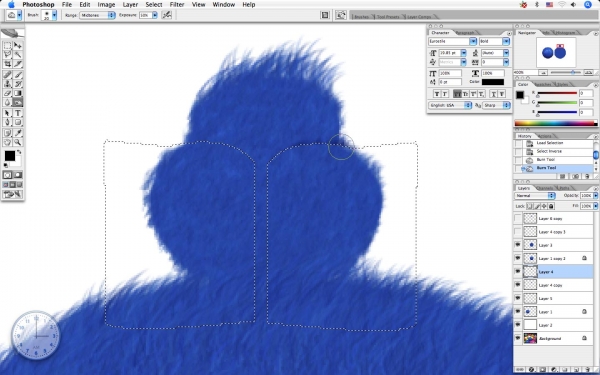Click the Select Inverse history state
600x375 pixels.
[558, 151]
